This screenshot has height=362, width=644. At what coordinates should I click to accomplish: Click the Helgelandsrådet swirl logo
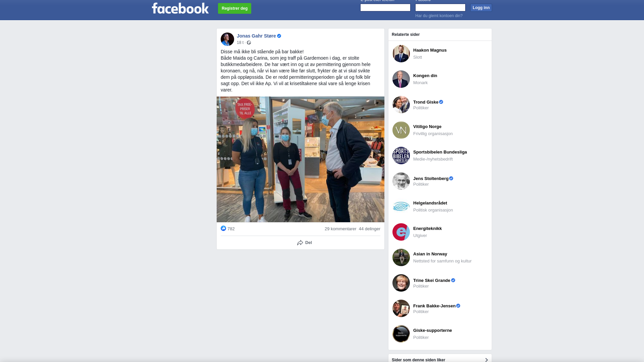tap(401, 206)
